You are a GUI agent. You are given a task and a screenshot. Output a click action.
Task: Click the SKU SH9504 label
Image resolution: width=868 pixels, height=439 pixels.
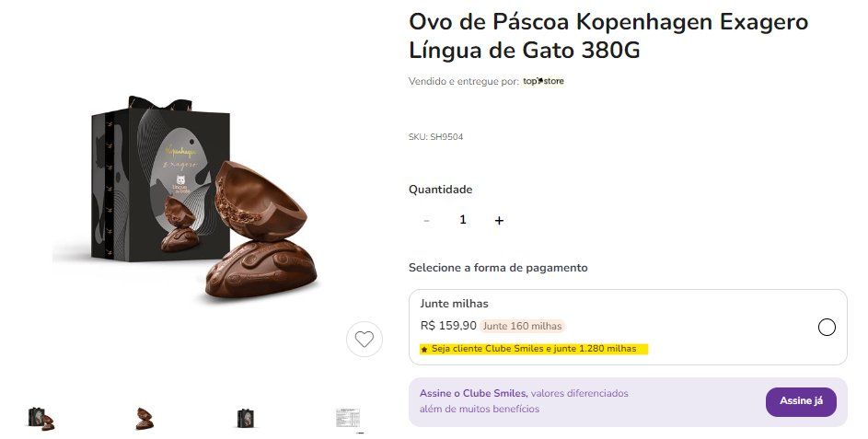435,137
